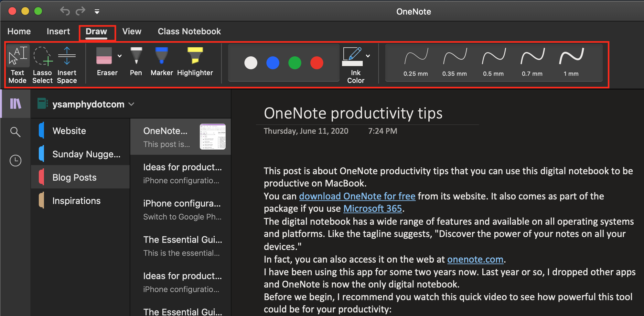
Task: Follow the Microsoft 365 link
Action: pyautogui.click(x=372, y=209)
